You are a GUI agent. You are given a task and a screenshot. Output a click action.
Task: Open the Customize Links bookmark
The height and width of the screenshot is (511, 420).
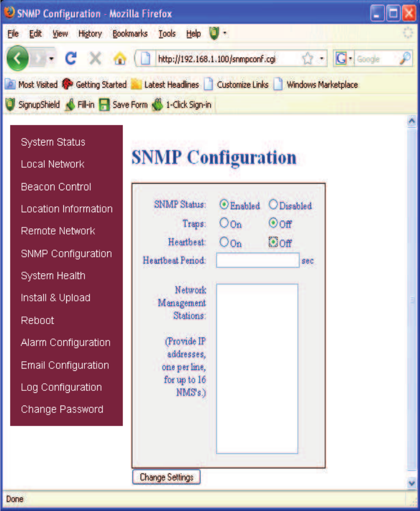[x=236, y=85]
